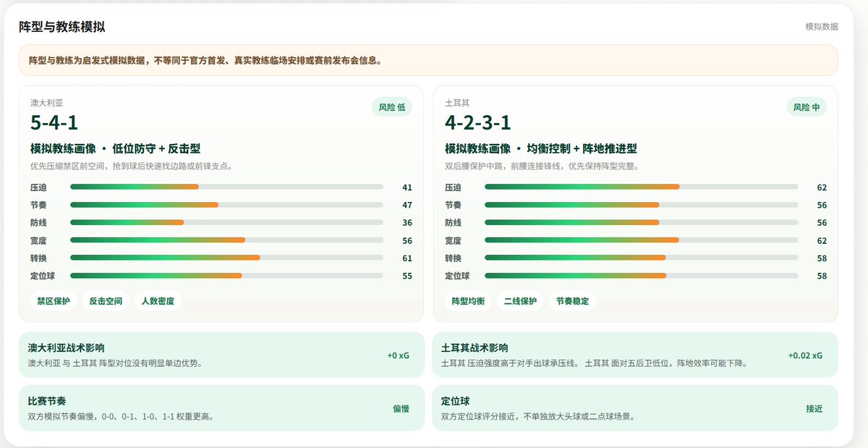This screenshot has width=868, height=448.
Task: Click the 风险 低 badge on 澳大利亚 card
Action: click(x=392, y=107)
